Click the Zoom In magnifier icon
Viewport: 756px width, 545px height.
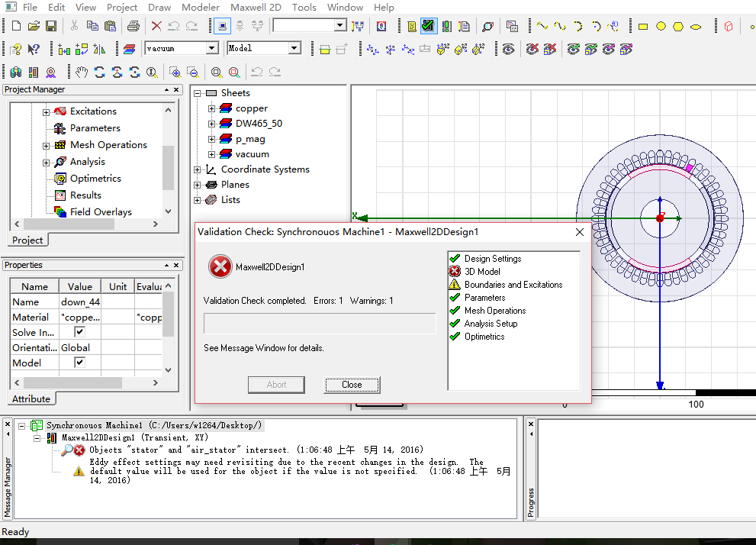click(175, 72)
